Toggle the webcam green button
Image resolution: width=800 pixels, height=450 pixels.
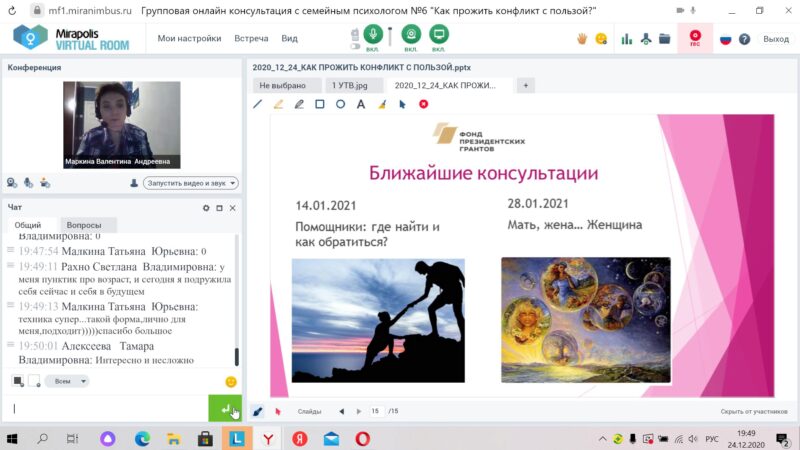tap(411, 35)
